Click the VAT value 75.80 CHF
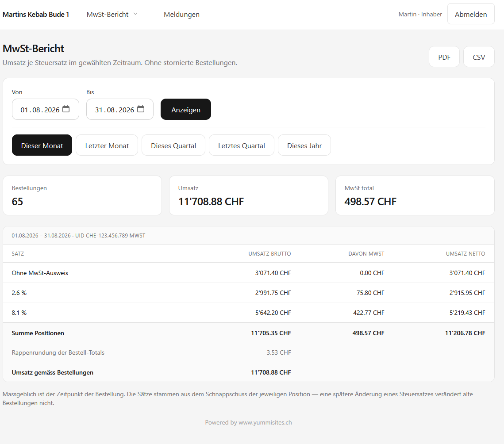 click(x=370, y=293)
